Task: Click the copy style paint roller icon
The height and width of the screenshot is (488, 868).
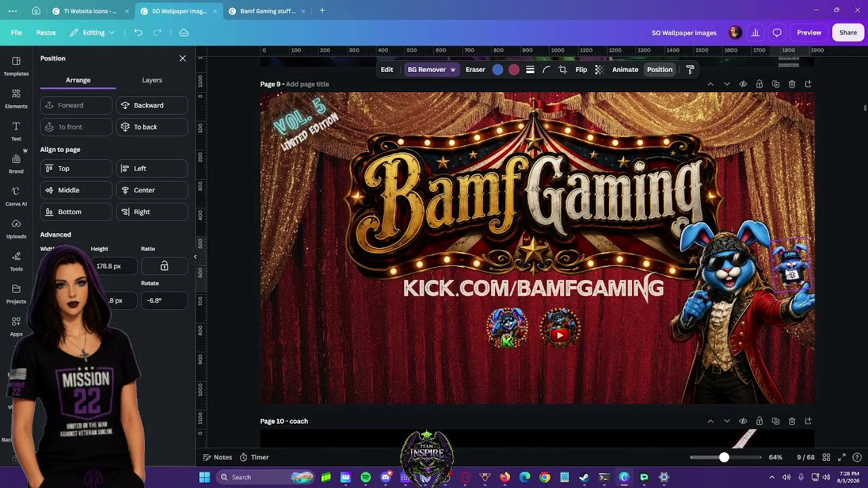Action: [x=690, y=70]
